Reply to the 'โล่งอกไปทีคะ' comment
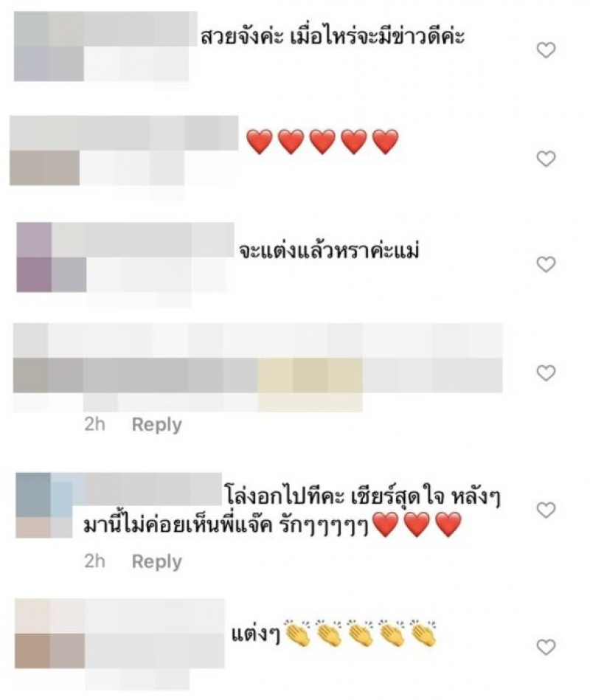 [156, 561]
